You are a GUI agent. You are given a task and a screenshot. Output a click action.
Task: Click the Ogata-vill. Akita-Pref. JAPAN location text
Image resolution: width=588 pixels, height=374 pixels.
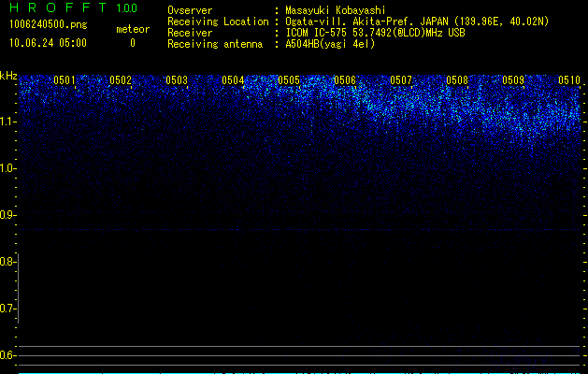(417, 22)
